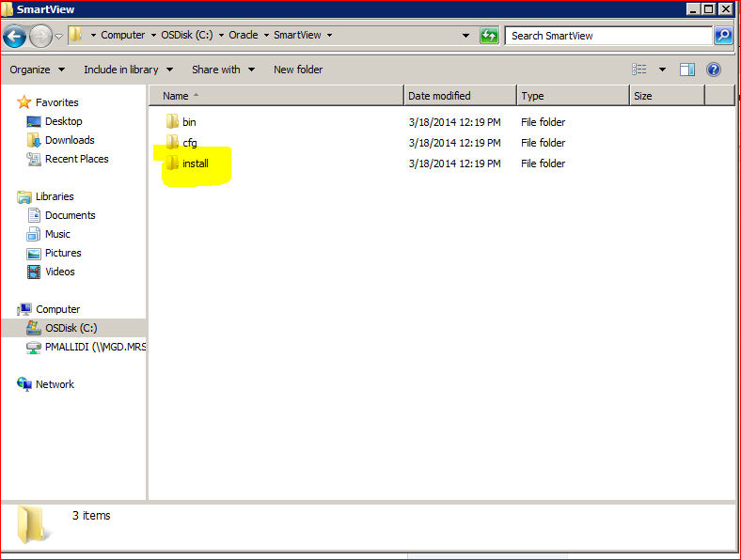Sort by the Date modified column

pyautogui.click(x=460, y=96)
